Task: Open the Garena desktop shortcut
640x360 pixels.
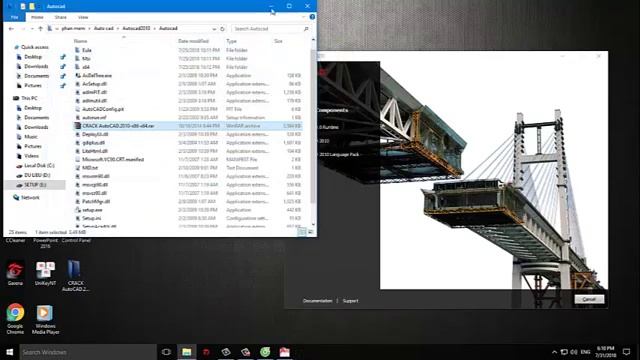Action: click(x=15, y=273)
